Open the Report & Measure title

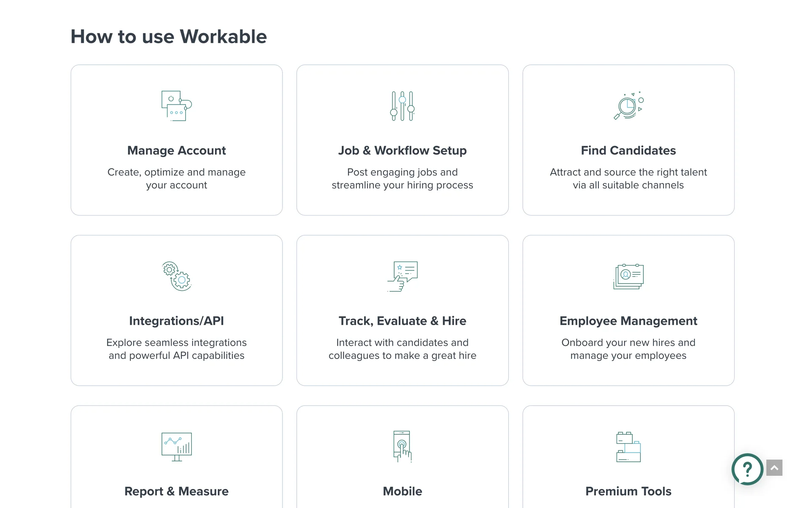point(176,491)
